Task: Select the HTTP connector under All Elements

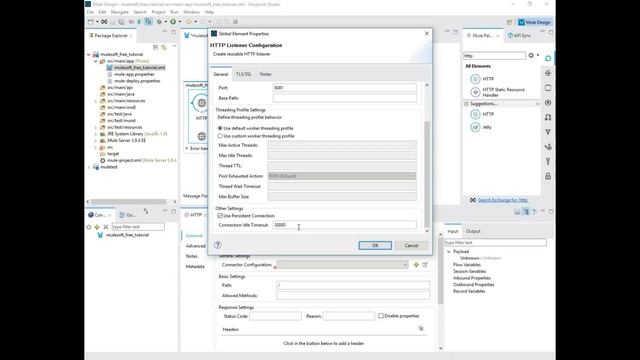Action: click(488, 78)
